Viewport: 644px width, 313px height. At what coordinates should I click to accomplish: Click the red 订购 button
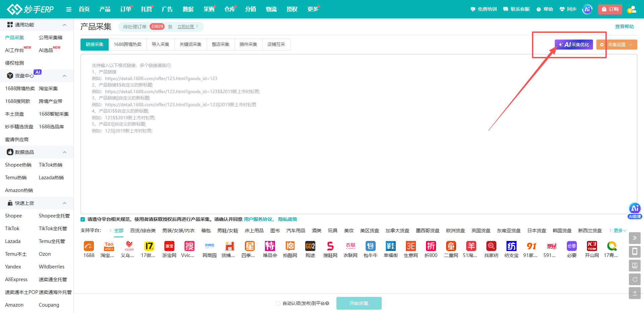tap(610, 9)
